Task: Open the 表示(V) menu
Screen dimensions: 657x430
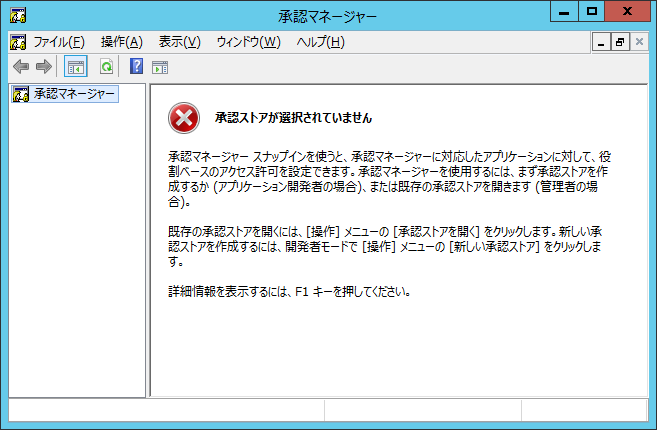Action: pos(179,42)
